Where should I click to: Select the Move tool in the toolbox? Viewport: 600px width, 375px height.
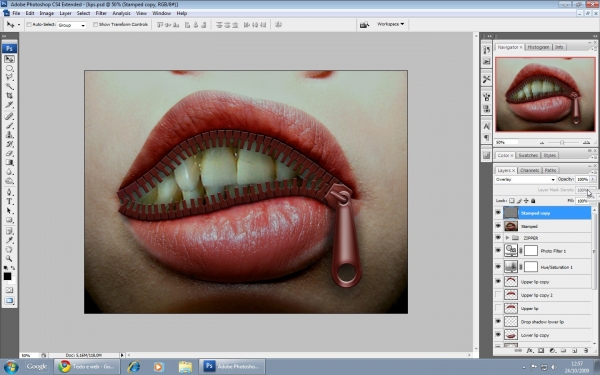[x=9, y=59]
